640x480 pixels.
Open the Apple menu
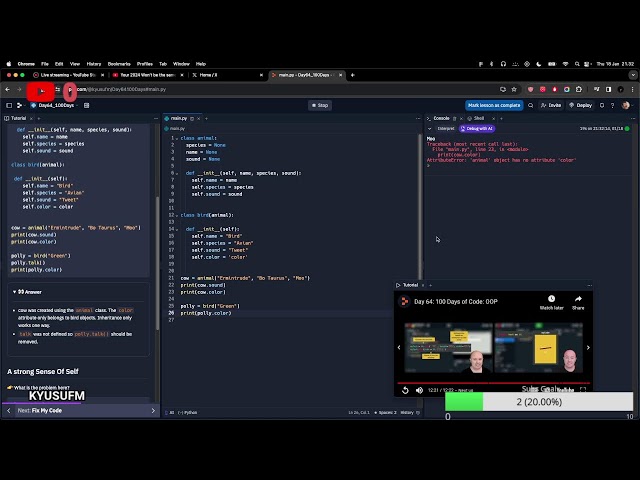[9, 64]
